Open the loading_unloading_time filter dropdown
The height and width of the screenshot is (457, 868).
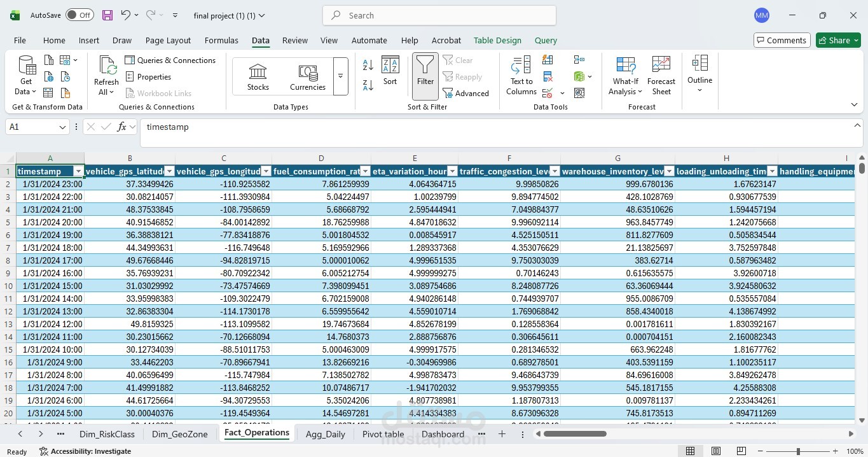[772, 171]
